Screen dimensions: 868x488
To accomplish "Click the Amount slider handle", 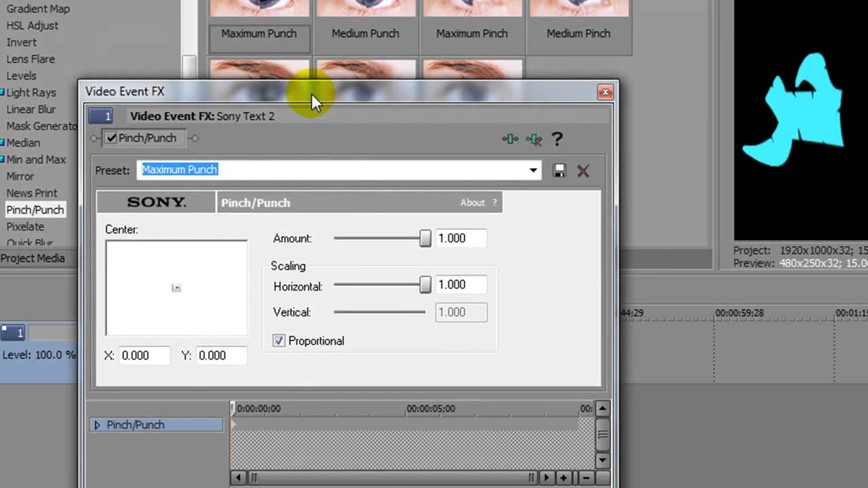I will pos(425,239).
